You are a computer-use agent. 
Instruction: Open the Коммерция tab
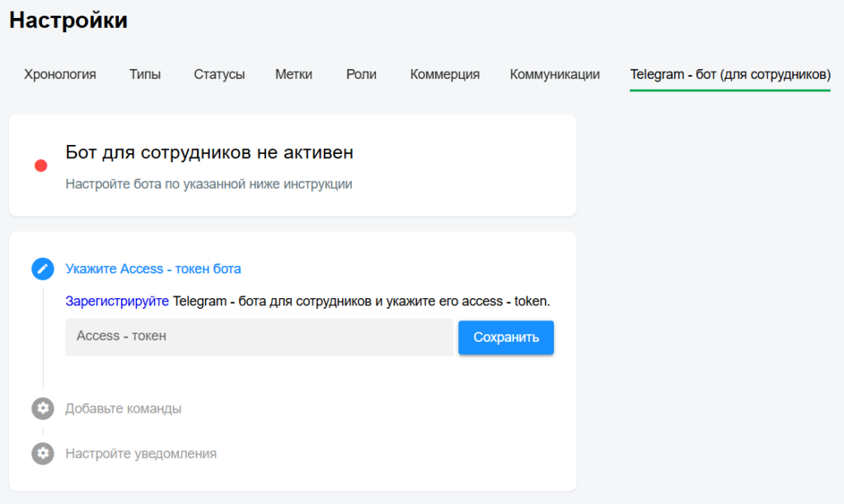coord(444,74)
